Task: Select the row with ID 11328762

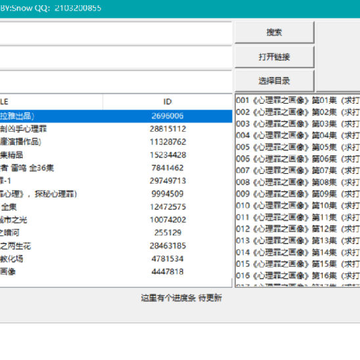Action: (116, 142)
